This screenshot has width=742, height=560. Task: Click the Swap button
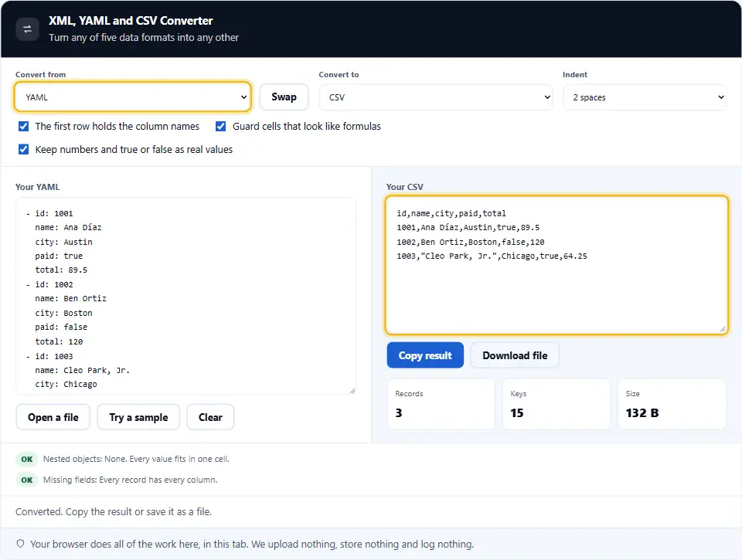(284, 97)
